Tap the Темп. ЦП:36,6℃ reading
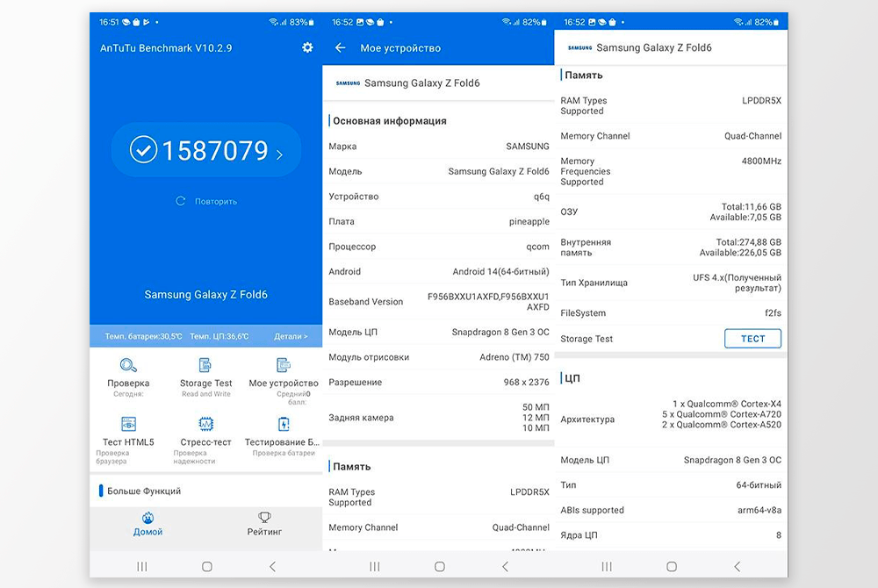Image resolution: width=878 pixels, height=588 pixels. point(219,336)
